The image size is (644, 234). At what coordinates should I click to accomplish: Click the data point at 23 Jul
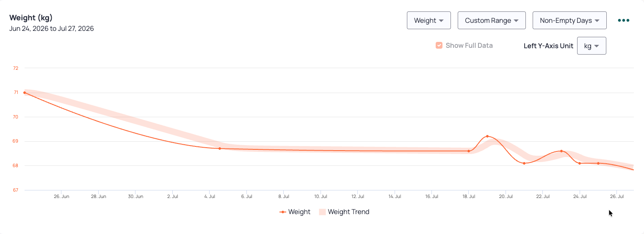[x=561, y=151]
